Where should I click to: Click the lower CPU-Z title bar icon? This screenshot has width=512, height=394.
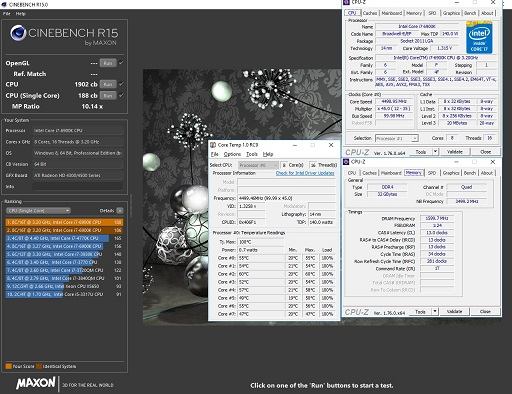click(x=346, y=162)
